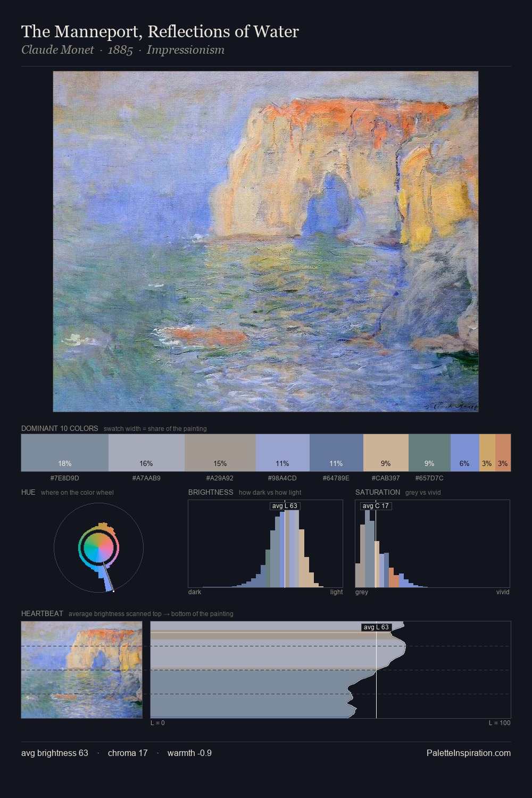Click the hex code #64789E
This screenshot has height=798, width=532.
[336, 478]
